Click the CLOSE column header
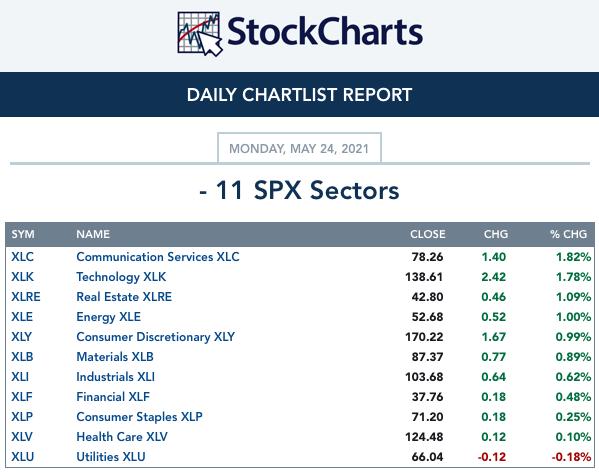The height and width of the screenshot is (473, 599). pos(428,234)
